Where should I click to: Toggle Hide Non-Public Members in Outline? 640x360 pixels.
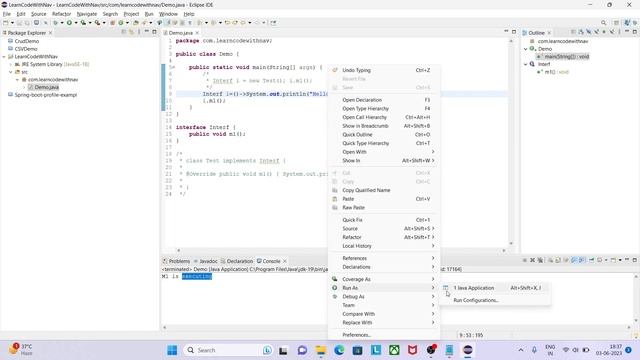(x=604, y=32)
